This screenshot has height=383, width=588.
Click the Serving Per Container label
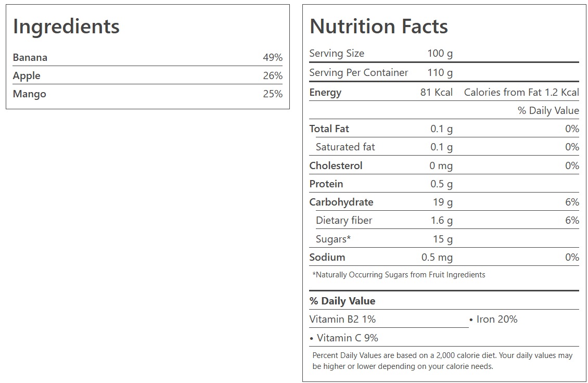(359, 72)
